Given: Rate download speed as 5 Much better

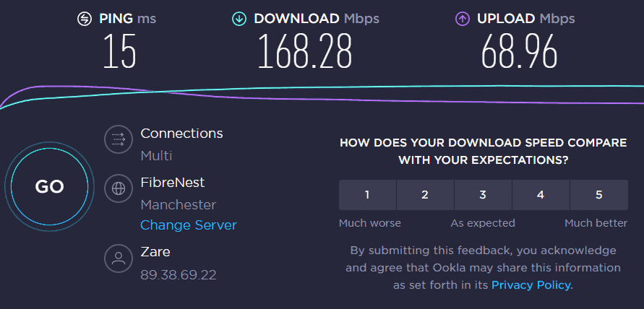Looking at the screenshot, I should coord(598,195).
